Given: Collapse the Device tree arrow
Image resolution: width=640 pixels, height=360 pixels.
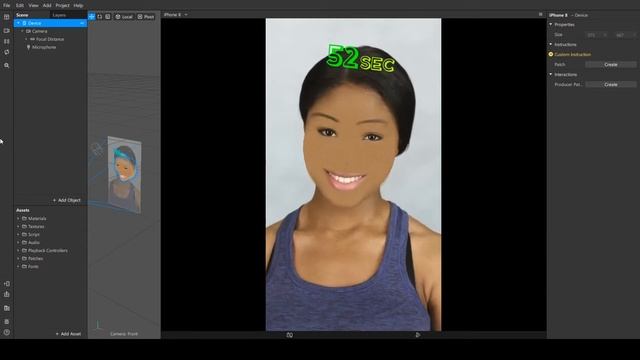Looking at the screenshot, I should click(x=18, y=23).
